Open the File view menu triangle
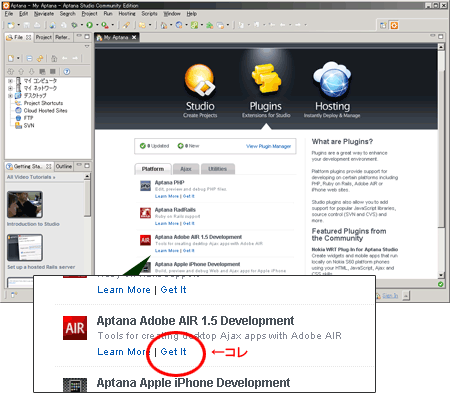The height and width of the screenshot is (393, 450). (87, 46)
